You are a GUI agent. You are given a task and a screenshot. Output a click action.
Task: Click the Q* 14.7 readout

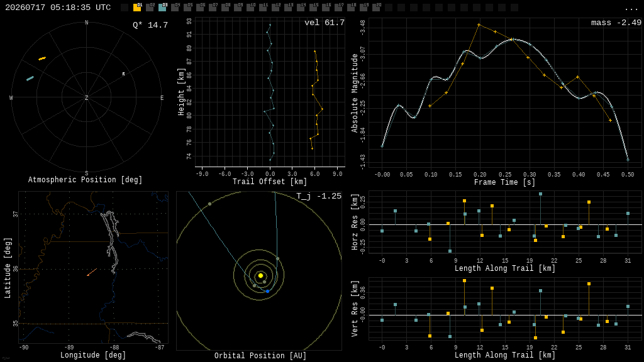tap(150, 25)
